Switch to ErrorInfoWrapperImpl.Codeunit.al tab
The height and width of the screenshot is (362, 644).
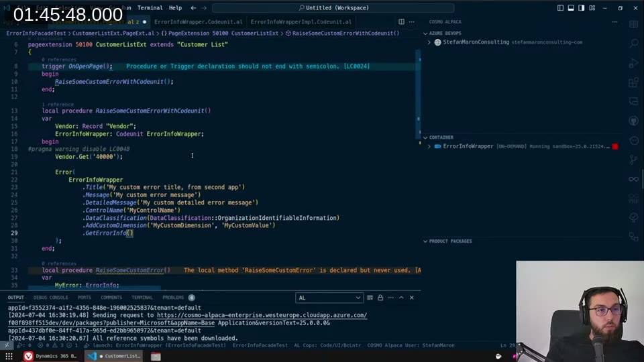301,21
